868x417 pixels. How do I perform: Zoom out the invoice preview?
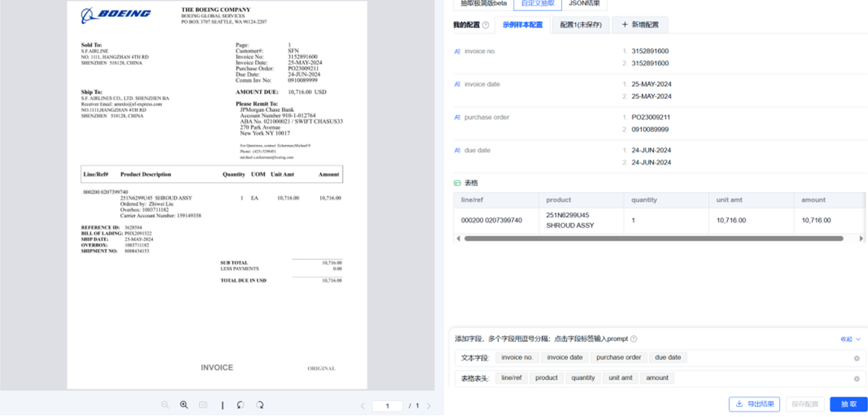(x=165, y=405)
